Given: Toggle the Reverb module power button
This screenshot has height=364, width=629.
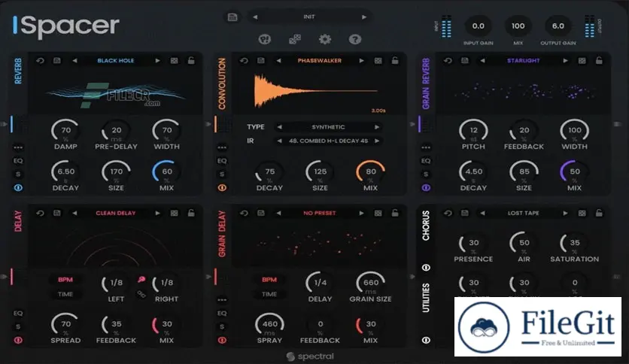Looking at the screenshot, I should (x=18, y=187).
